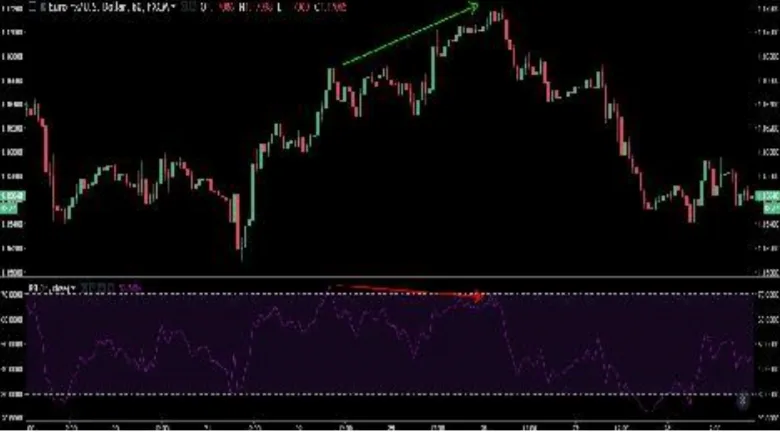Click the purple RSI value in the indicator legend
This screenshot has width=780, height=432.
tap(131, 288)
